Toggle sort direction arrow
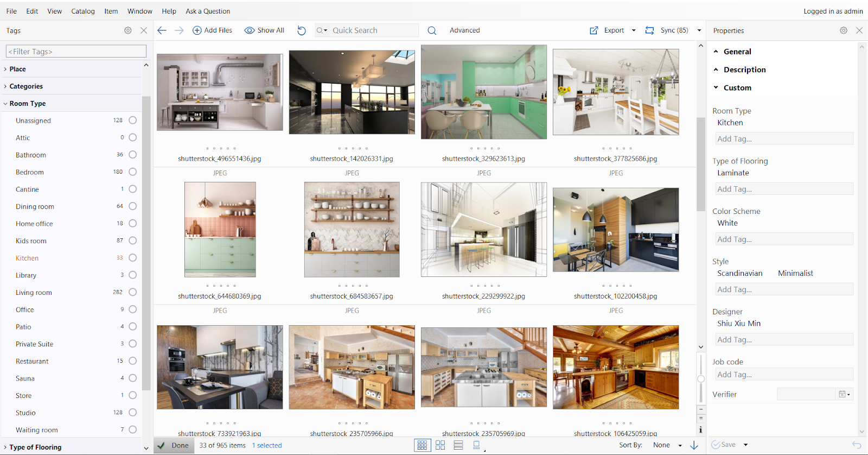 pos(694,445)
